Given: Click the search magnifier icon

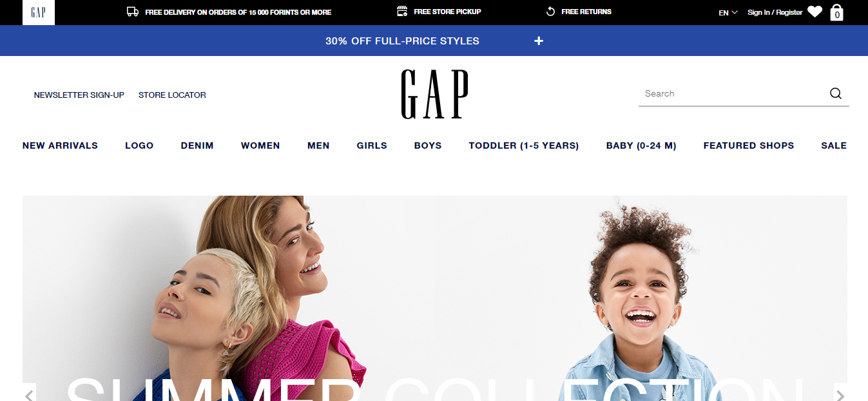Looking at the screenshot, I should click(836, 93).
